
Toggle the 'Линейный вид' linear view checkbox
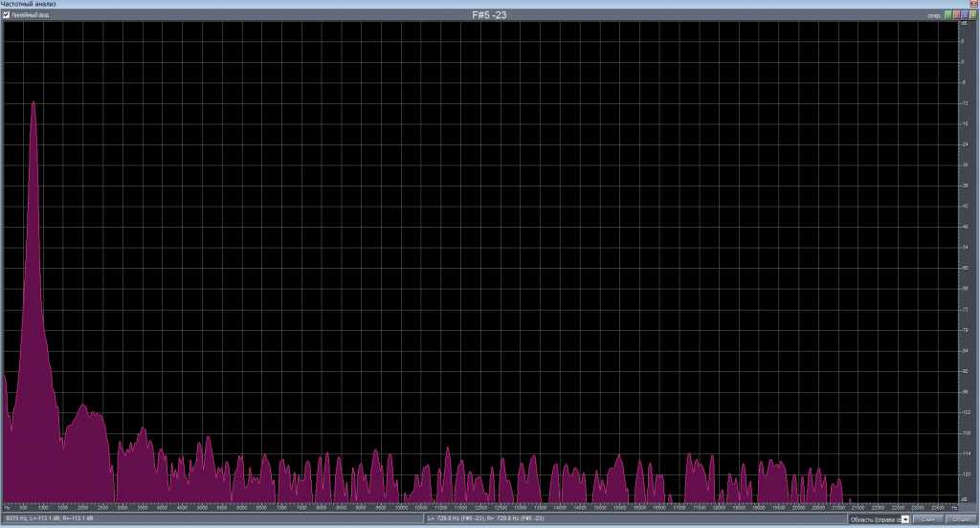pyautogui.click(x=7, y=15)
